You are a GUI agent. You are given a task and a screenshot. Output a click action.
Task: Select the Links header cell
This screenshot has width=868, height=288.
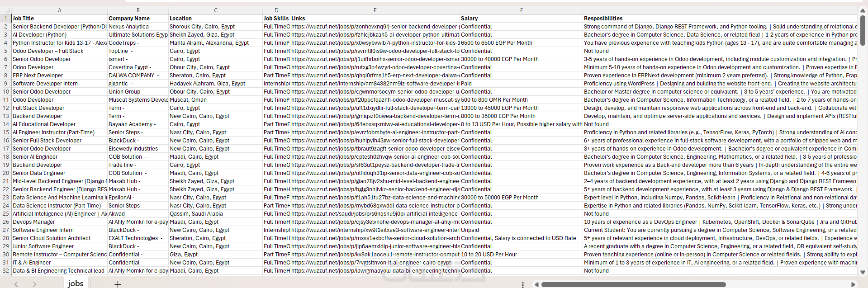tap(375, 19)
